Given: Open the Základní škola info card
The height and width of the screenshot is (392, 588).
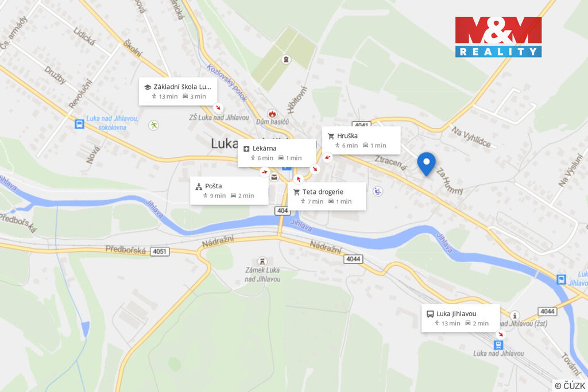Looking at the screenshot, I should [x=178, y=91].
